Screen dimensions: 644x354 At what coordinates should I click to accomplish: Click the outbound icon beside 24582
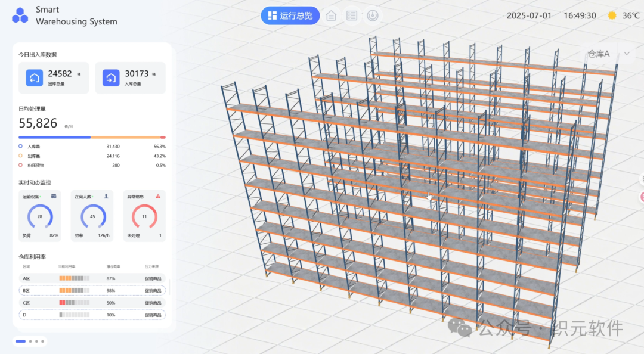tap(35, 77)
